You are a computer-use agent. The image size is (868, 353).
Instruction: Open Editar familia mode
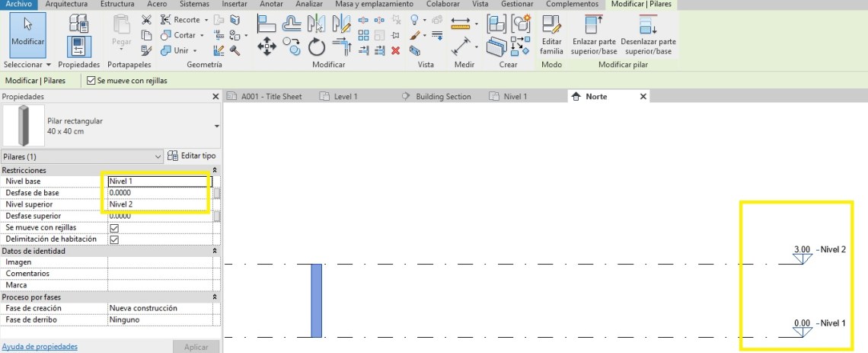click(x=551, y=36)
